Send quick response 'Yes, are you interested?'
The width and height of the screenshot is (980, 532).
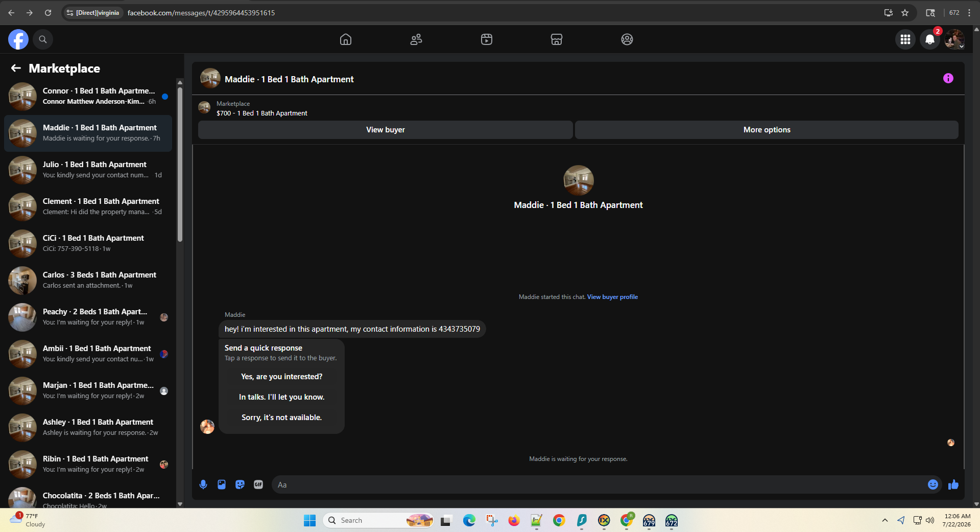click(x=282, y=377)
